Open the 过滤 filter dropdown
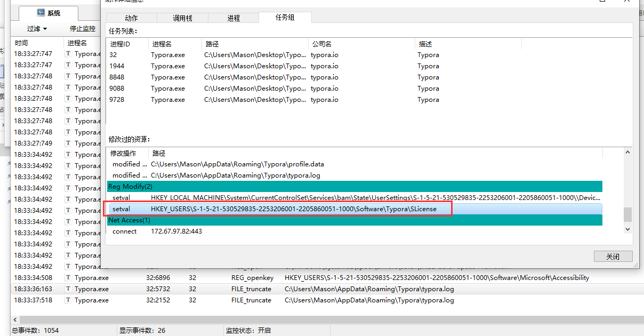 (x=37, y=29)
